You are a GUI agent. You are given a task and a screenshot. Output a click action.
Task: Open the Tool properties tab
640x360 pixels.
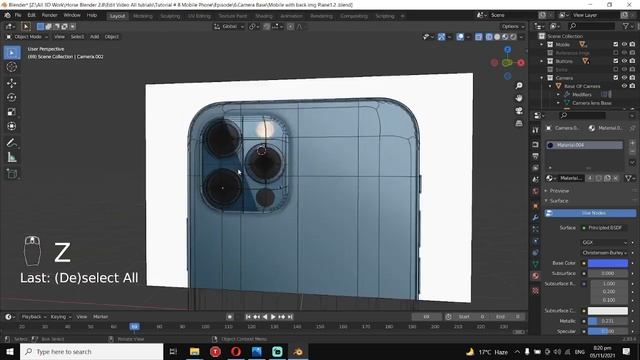(536, 130)
